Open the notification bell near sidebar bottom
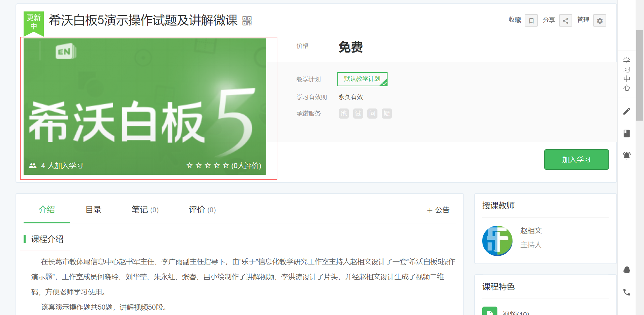The image size is (644, 315). click(x=626, y=270)
